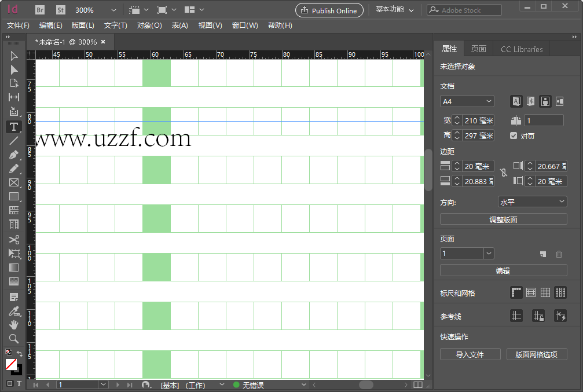Select the Line tool
The height and width of the screenshot is (392, 583).
(14, 140)
